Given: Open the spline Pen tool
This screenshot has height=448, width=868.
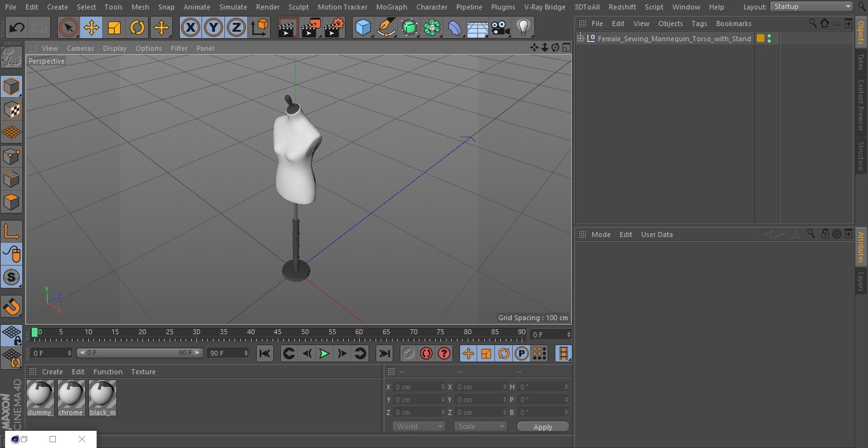Looking at the screenshot, I should click(x=386, y=27).
